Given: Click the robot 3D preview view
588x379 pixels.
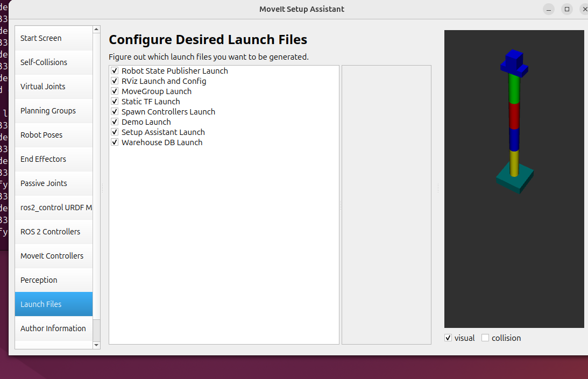Looking at the screenshot, I should [x=514, y=179].
